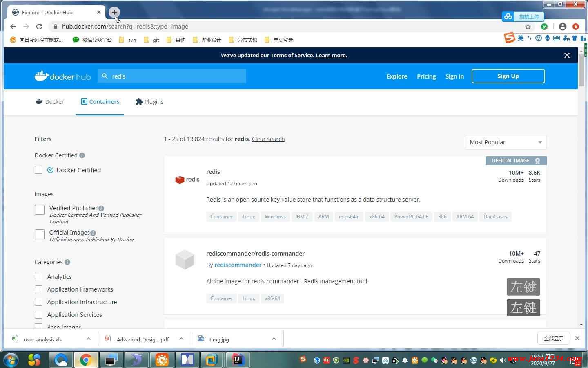588x368 pixels.
Task: Expand options for user_analysis.xls download
Action: (89, 339)
